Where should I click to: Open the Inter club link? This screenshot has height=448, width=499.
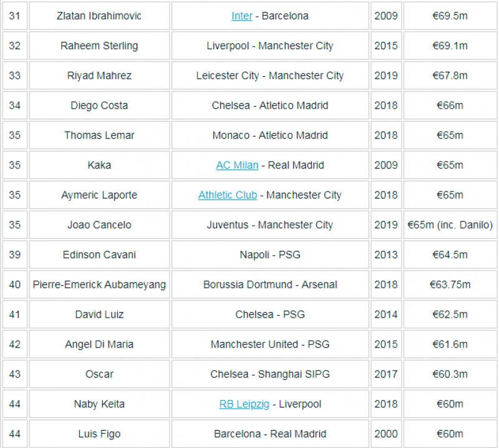(242, 16)
